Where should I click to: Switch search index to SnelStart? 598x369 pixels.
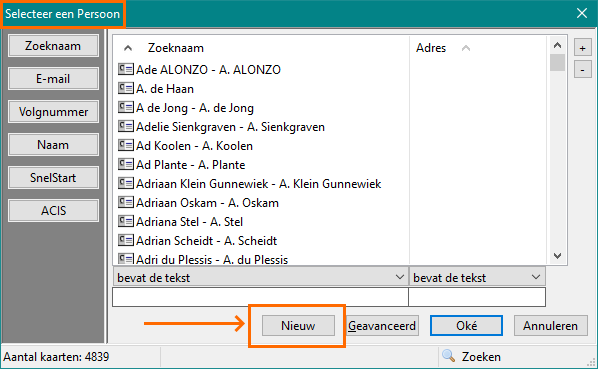53,178
